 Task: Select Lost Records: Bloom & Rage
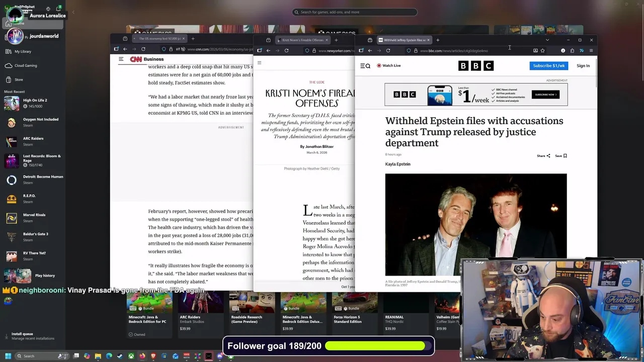(x=33, y=161)
